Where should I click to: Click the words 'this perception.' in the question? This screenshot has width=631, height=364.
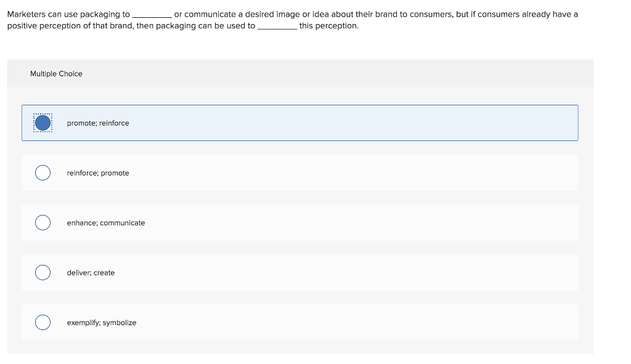click(x=328, y=26)
